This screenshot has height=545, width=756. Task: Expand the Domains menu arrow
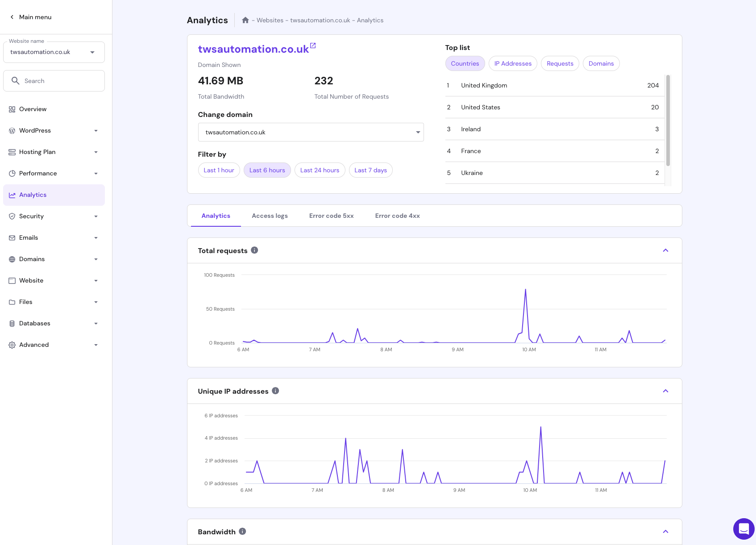(96, 259)
